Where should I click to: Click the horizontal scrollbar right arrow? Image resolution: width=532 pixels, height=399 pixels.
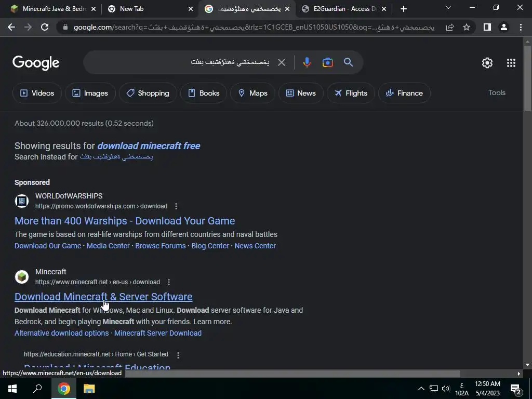(519, 374)
